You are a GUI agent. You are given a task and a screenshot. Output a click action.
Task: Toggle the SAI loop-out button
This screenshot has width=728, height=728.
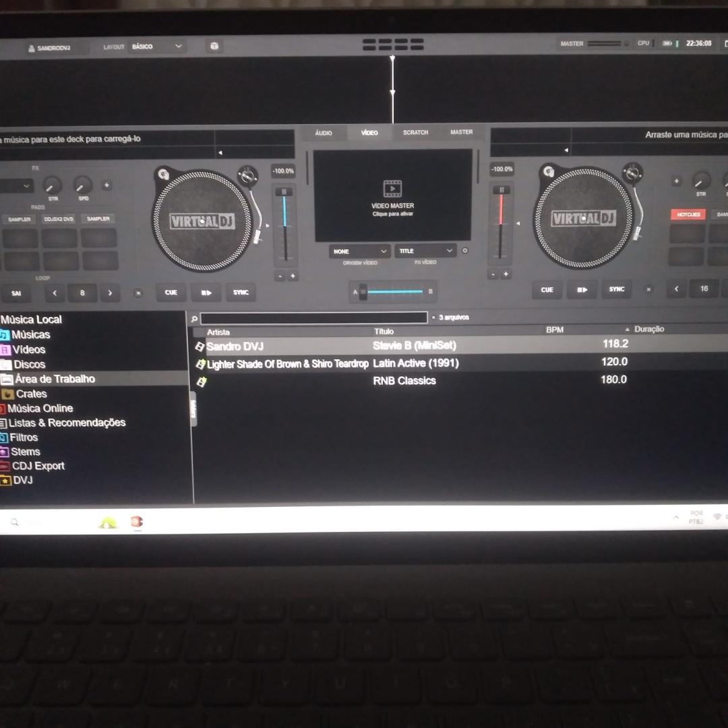(x=16, y=293)
